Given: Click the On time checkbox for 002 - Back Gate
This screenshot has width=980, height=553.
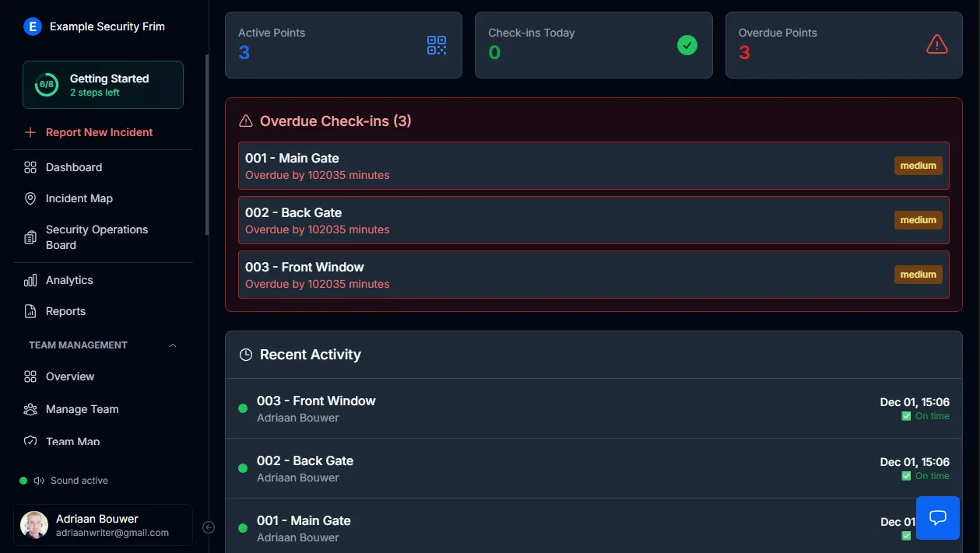Looking at the screenshot, I should point(906,476).
